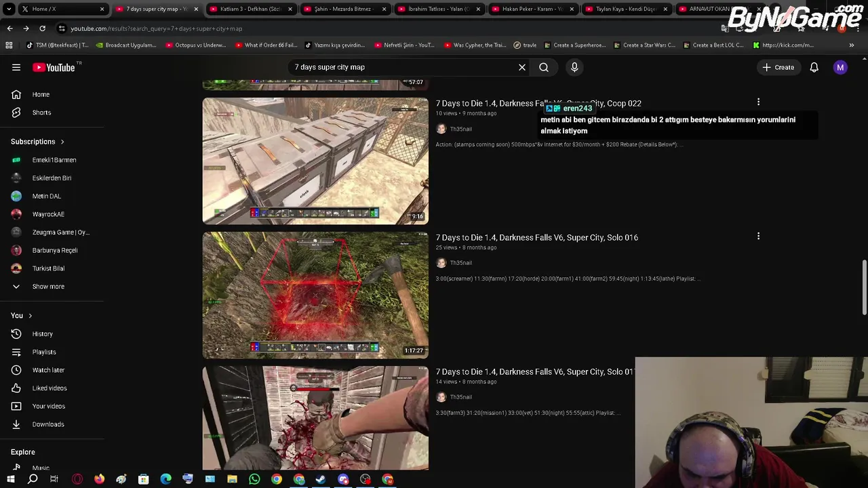Open the notifications bell

814,67
